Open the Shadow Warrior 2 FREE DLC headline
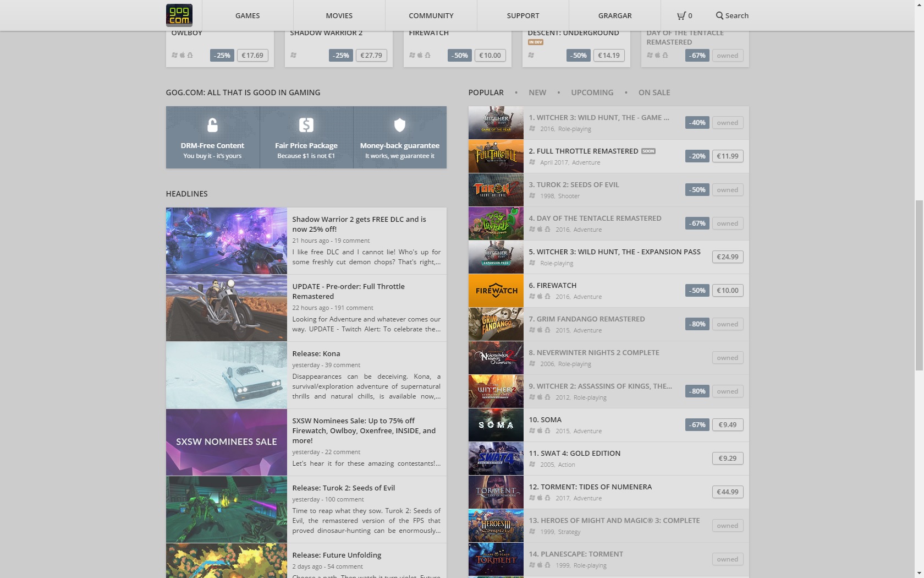The width and height of the screenshot is (924, 578). tap(359, 224)
